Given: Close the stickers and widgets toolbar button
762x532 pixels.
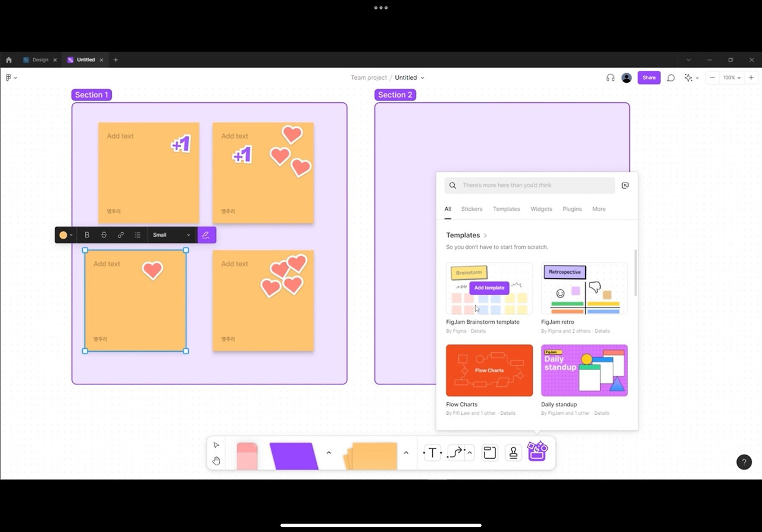Looking at the screenshot, I should pyautogui.click(x=537, y=451).
